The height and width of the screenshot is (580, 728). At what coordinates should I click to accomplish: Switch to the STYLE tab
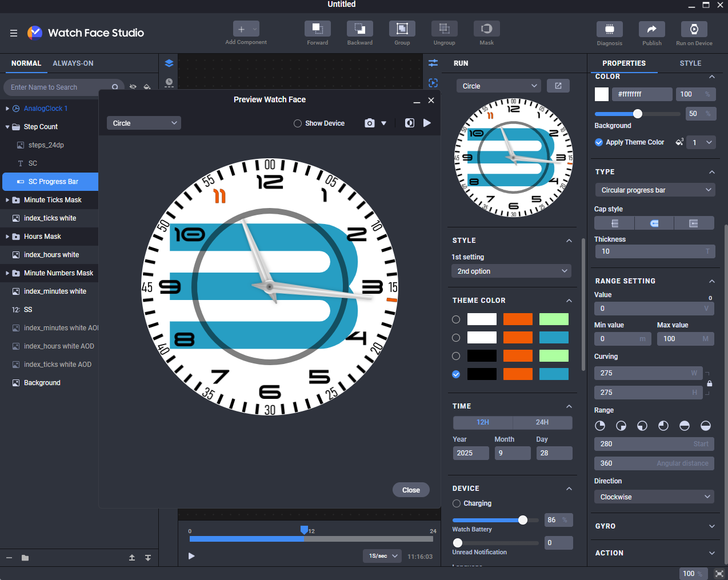click(690, 63)
